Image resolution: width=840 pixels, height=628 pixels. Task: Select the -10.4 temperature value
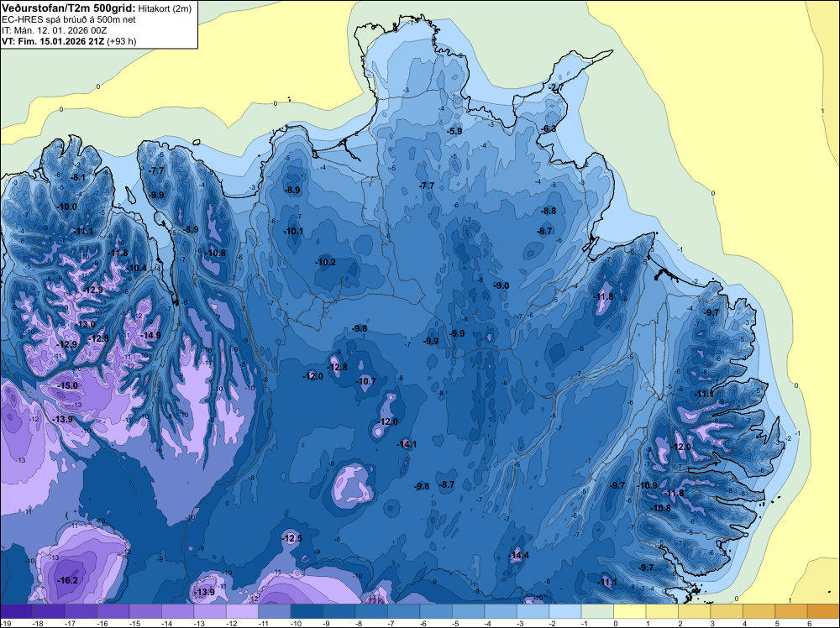(x=137, y=268)
